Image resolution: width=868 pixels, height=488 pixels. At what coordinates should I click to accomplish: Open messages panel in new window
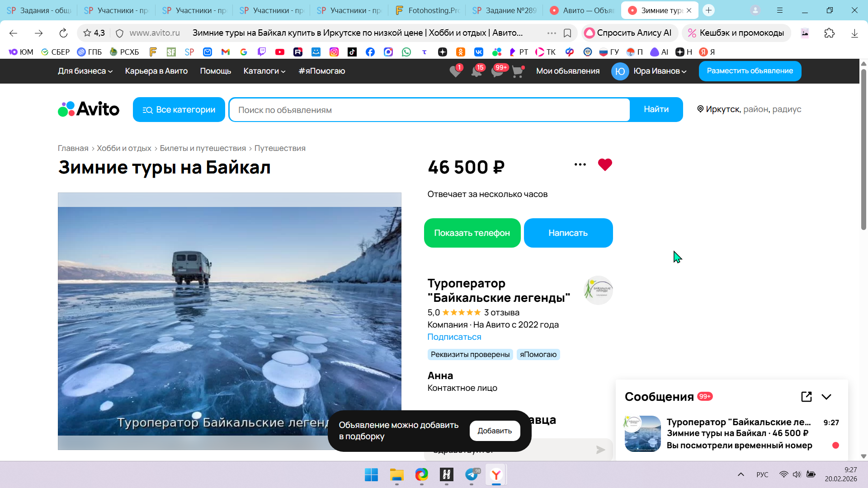[x=806, y=397]
